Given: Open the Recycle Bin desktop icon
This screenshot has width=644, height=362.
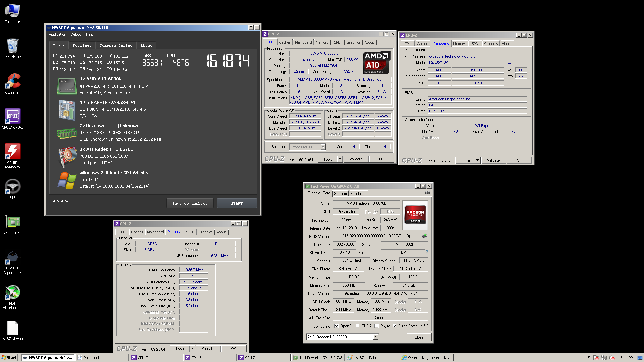Looking at the screenshot, I should pos(12,49).
